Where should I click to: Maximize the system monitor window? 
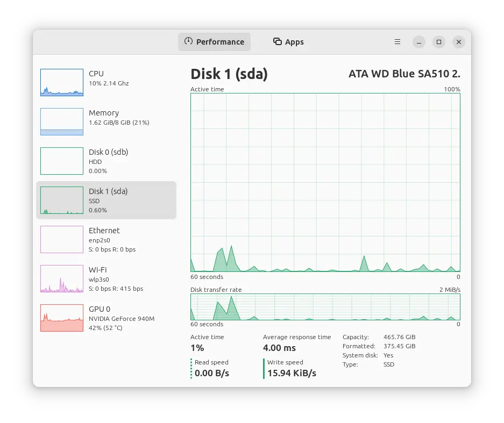tap(439, 42)
